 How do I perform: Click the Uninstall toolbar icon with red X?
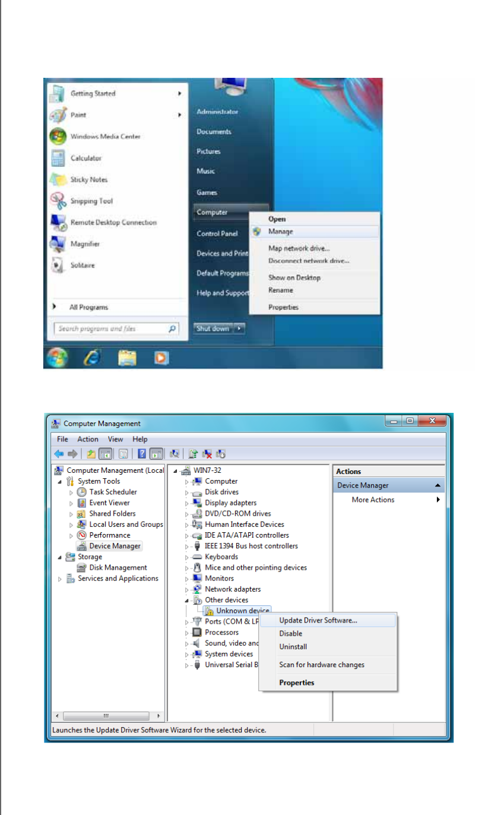pos(207,454)
